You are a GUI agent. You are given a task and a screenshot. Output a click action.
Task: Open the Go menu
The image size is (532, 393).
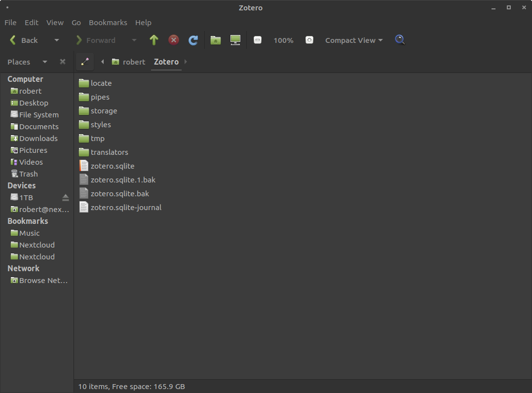point(76,22)
